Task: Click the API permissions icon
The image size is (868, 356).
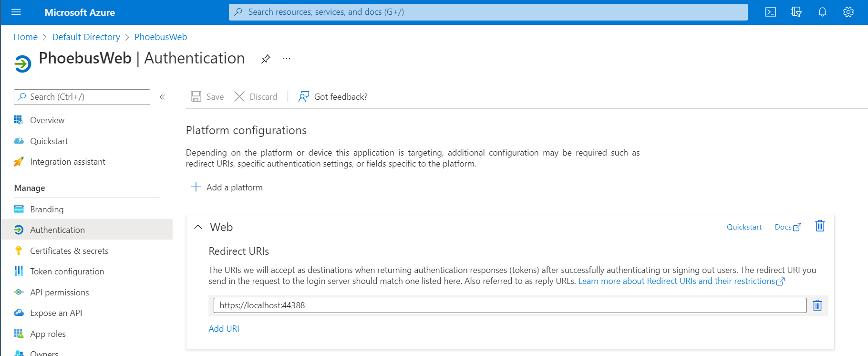Action: [x=19, y=292]
